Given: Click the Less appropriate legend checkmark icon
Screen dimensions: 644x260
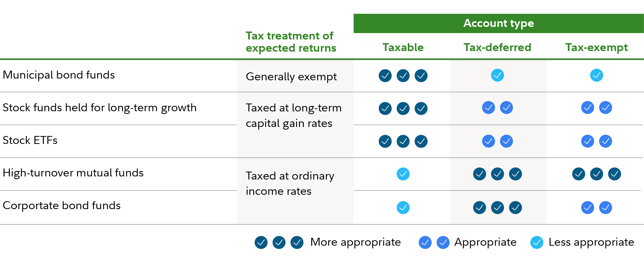Looking at the screenshot, I should pos(537,242).
